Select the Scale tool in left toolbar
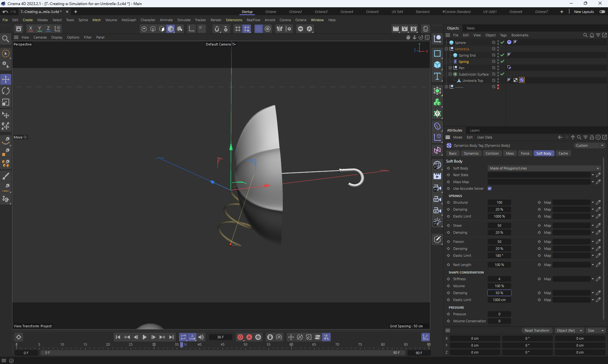Image resolution: width=608 pixels, height=364 pixels. coord(6,102)
